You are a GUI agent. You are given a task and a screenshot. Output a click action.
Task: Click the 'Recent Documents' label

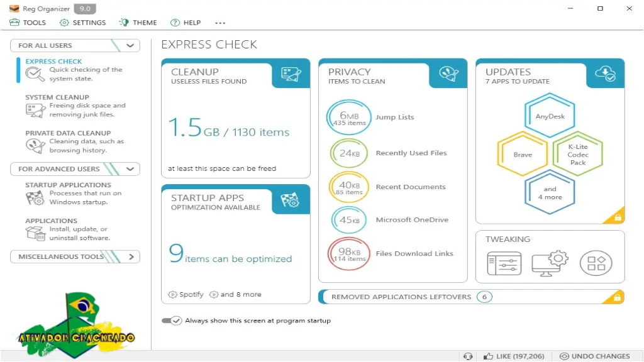[411, 187]
